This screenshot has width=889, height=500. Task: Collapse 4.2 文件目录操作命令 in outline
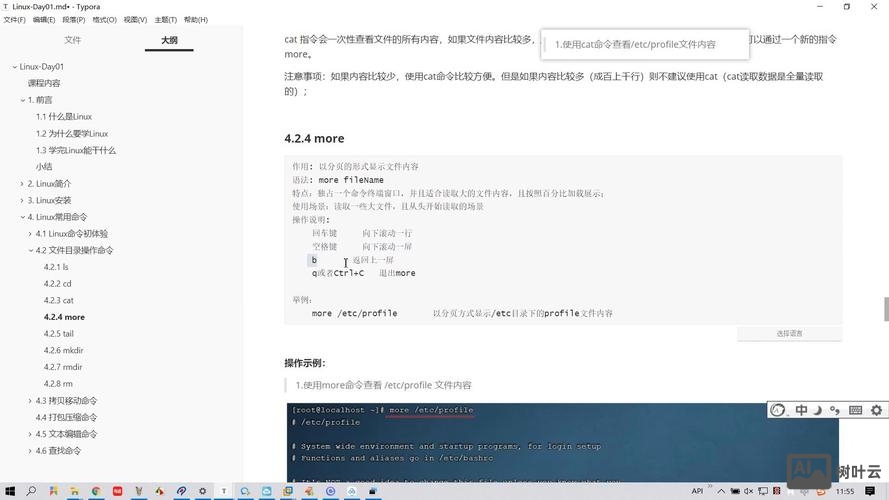(x=31, y=250)
